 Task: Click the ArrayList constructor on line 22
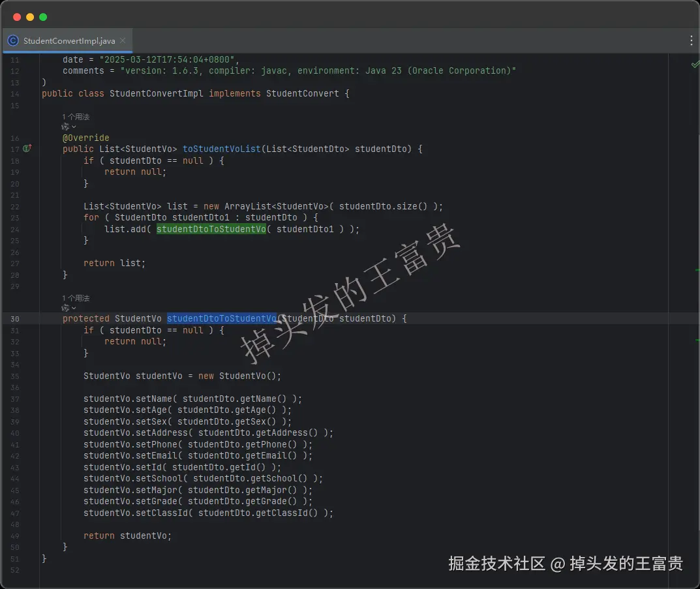tap(323, 207)
